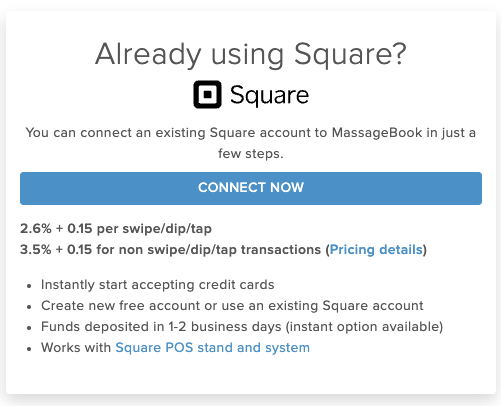Click the '(instant option available)' text
The width and height of the screenshot is (501, 406).
[364, 327]
